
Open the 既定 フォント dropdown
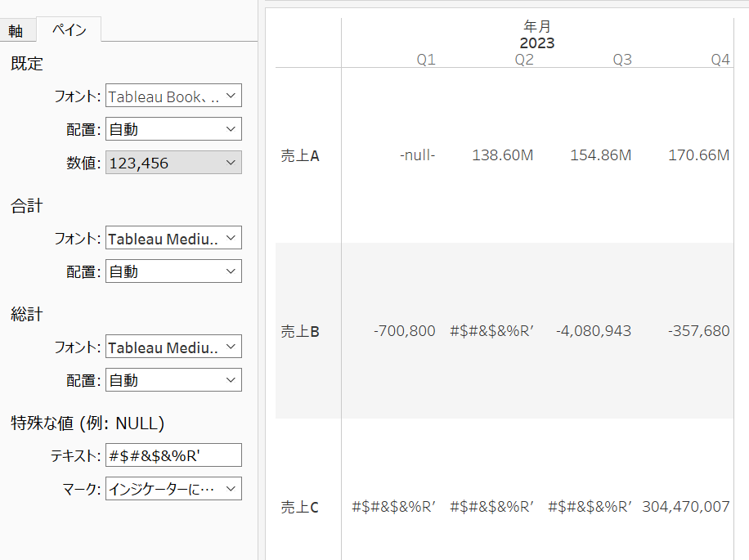173,96
